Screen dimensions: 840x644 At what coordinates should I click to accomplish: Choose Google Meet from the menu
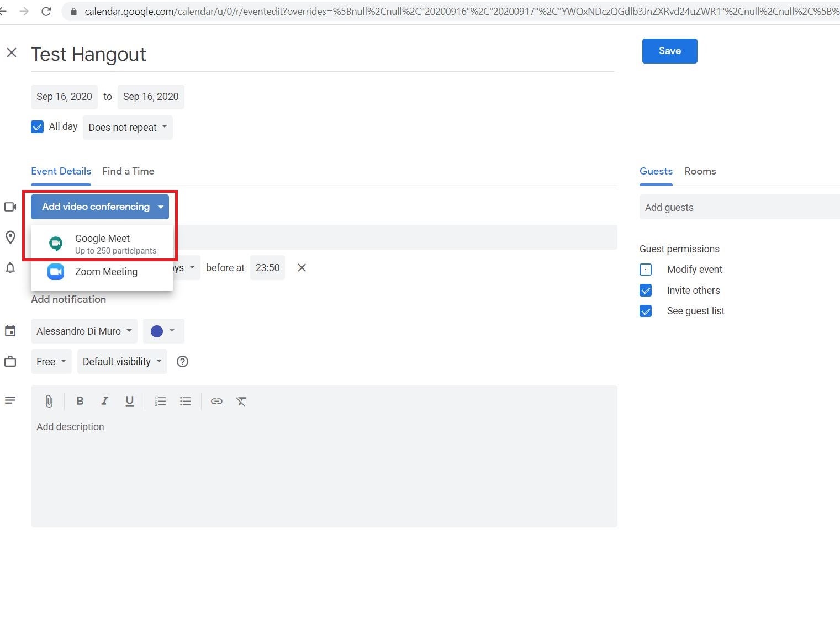102,244
